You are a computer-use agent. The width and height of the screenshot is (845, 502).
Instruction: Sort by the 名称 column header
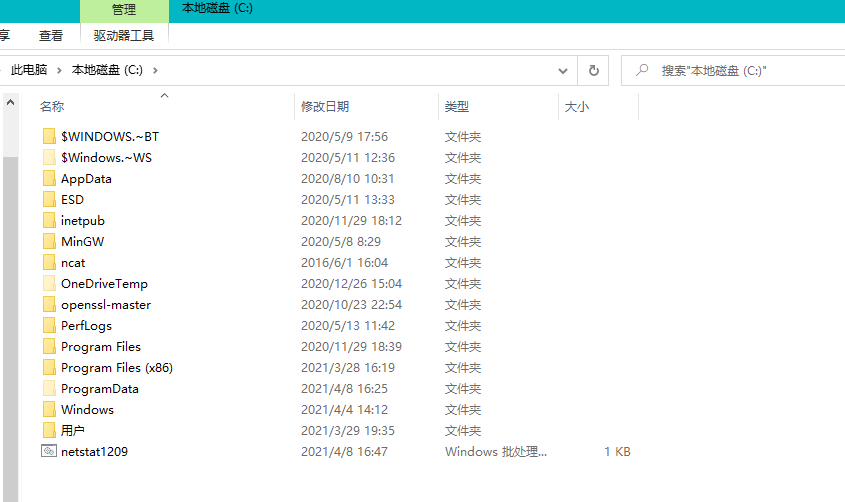tap(52, 107)
